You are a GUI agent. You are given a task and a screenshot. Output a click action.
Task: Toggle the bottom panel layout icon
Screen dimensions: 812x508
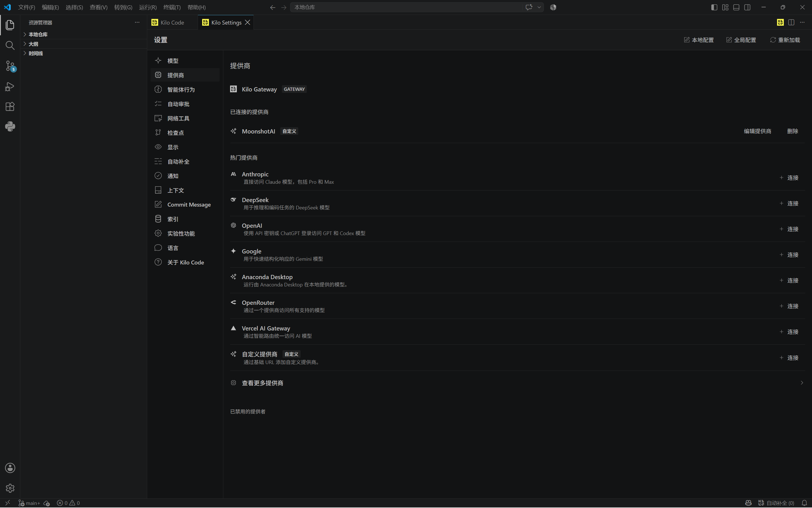(x=736, y=7)
